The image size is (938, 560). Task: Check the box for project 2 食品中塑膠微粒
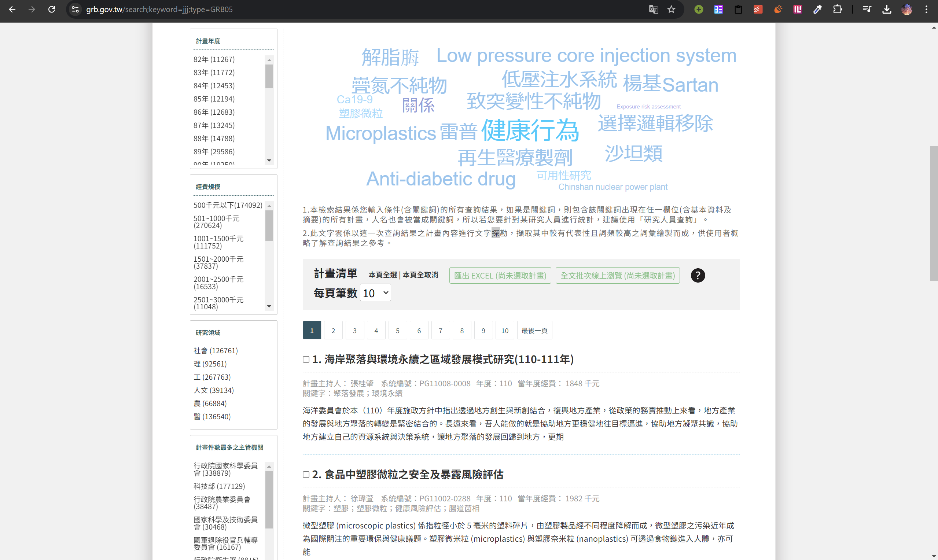point(306,475)
